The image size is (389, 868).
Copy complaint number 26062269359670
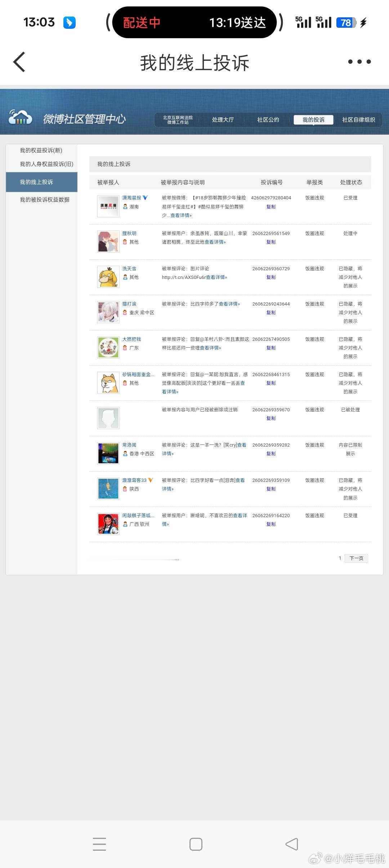pyautogui.click(x=271, y=418)
